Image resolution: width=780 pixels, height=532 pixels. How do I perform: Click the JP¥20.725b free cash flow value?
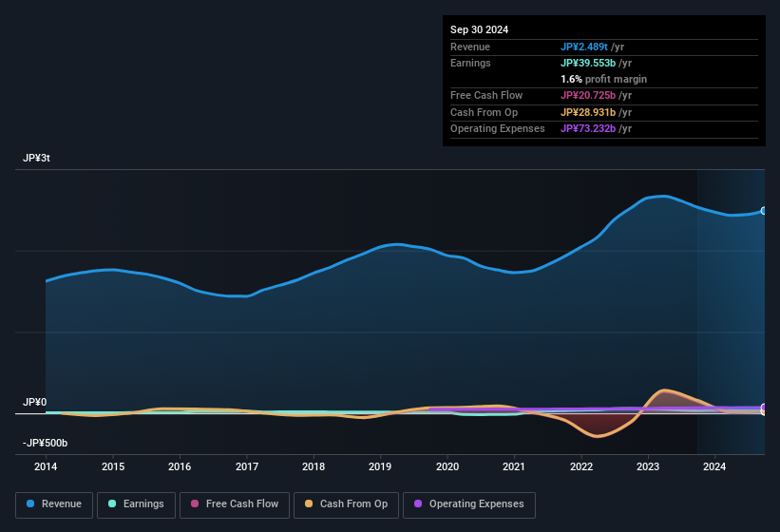coord(588,95)
